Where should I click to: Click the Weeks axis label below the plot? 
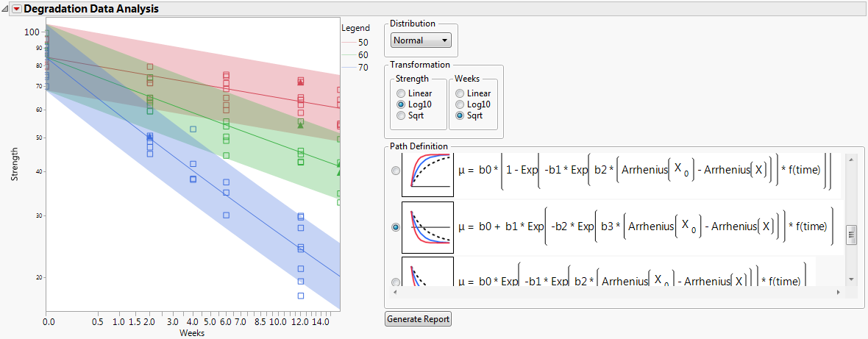point(191,333)
